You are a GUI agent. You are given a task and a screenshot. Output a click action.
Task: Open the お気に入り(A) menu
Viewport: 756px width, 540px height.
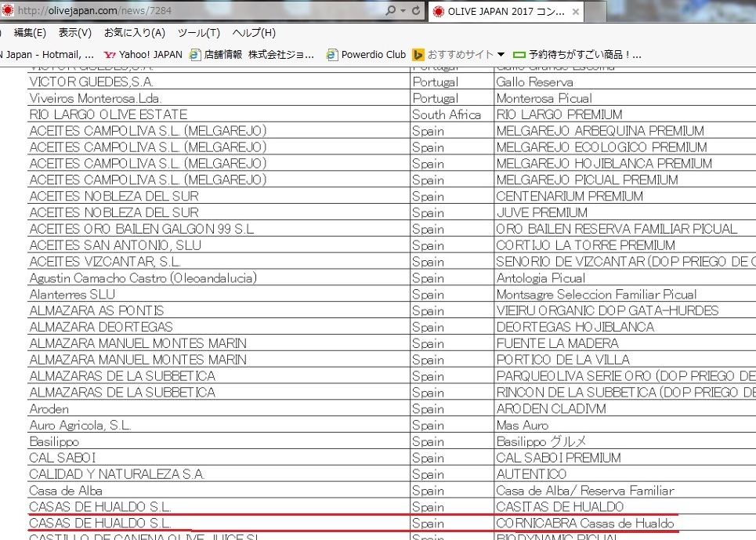coord(135,33)
